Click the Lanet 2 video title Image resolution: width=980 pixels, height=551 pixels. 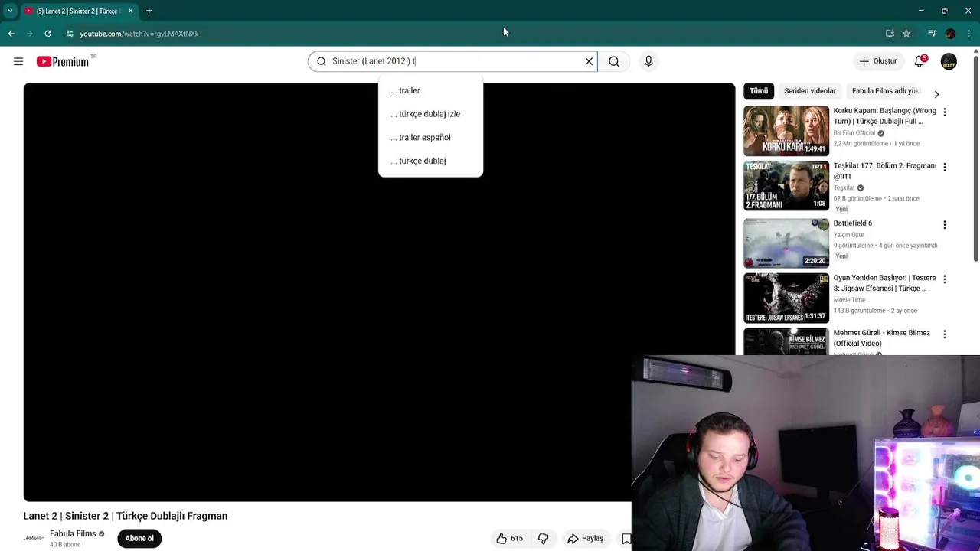[x=126, y=516]
